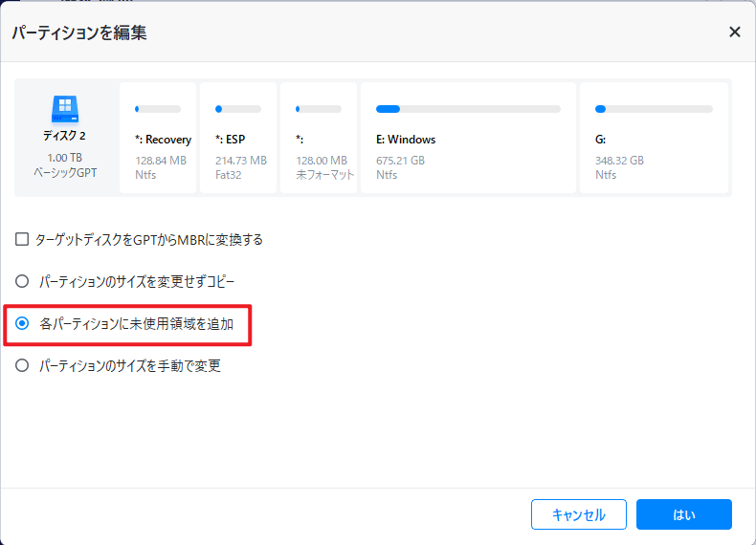Enable ターゲットディスクをGPTからMBRに変換する checkbox
Screen dimensions: 756x545
[22, 239]
